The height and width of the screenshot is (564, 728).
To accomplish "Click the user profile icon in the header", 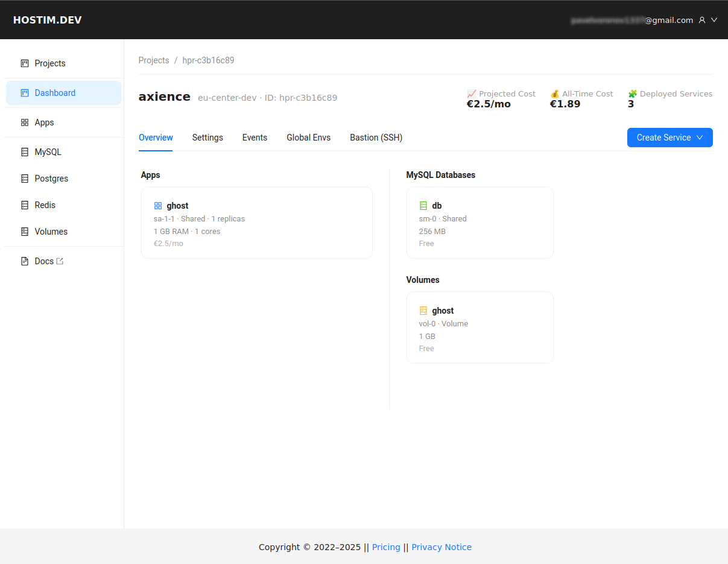I will 701,19.
